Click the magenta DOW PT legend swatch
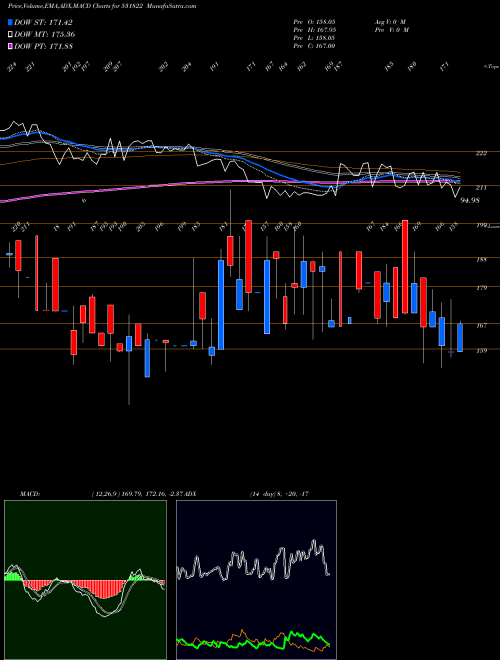500x660 pixels. pyautogui.click(x=10, y=46)
